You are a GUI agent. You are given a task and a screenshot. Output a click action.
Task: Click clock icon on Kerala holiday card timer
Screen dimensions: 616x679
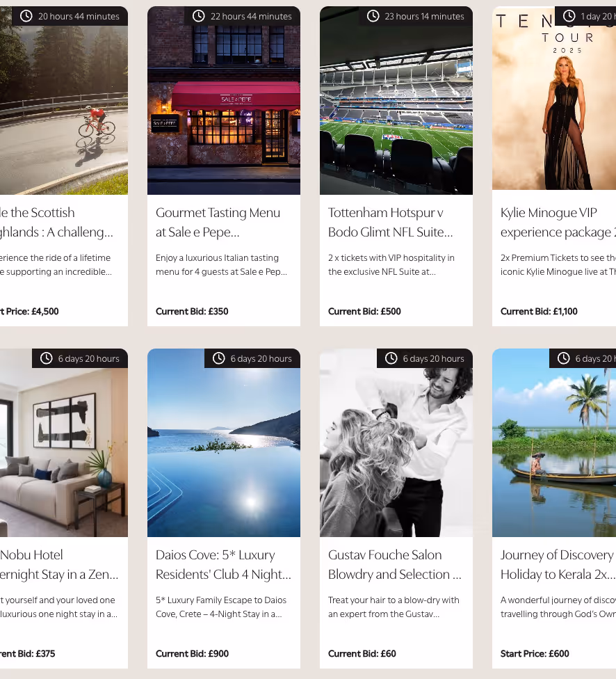click(564, 358)
